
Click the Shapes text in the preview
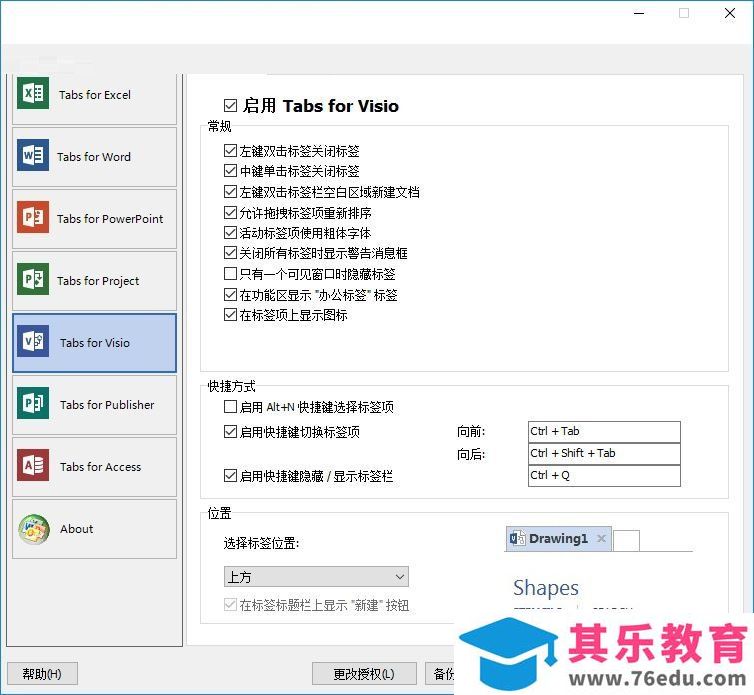tap(546, 588)
